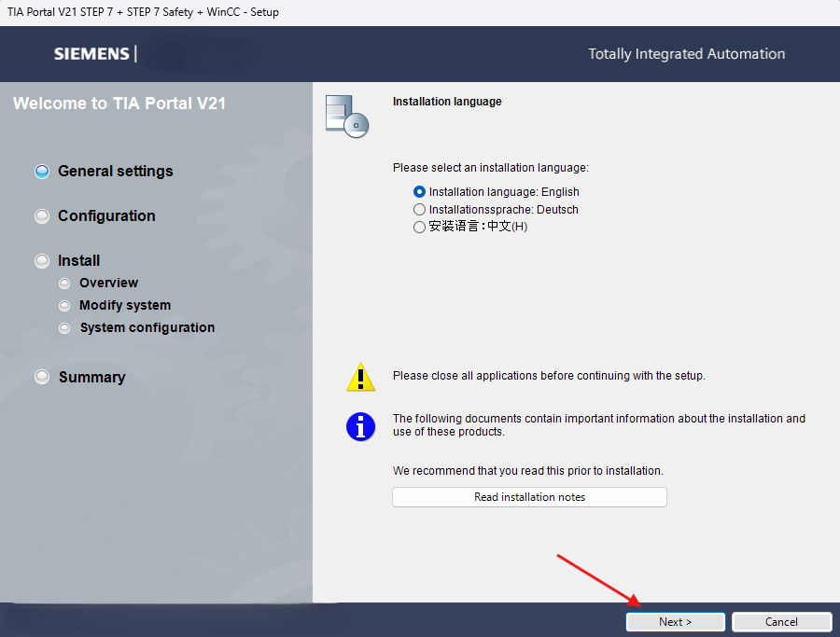Screen dimensions: 840x637
Task: Go to the Overview sub-step label
Action: 108,284
